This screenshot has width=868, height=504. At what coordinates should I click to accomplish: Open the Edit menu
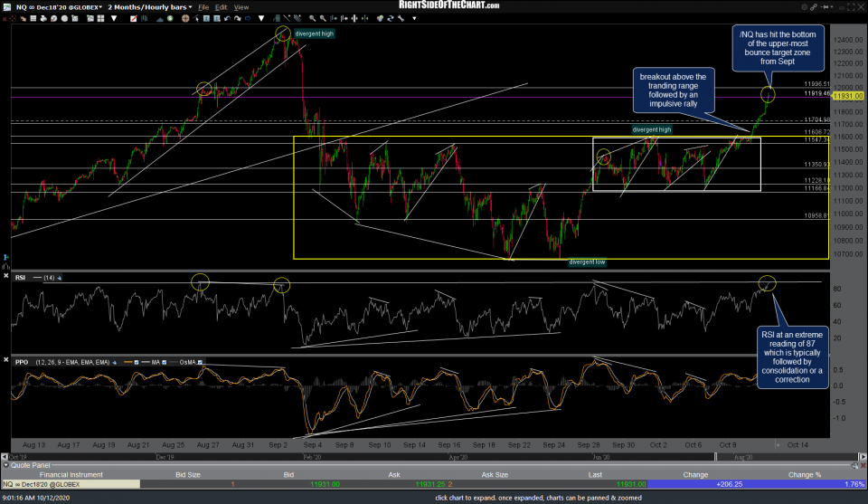tap(222, 7)
